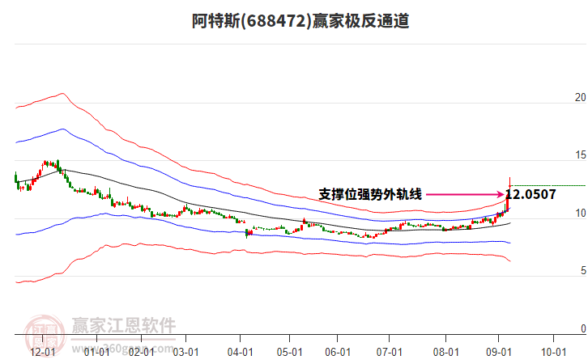Click the 5 price axis label
The image size is (588, 364).
(583, 271)
